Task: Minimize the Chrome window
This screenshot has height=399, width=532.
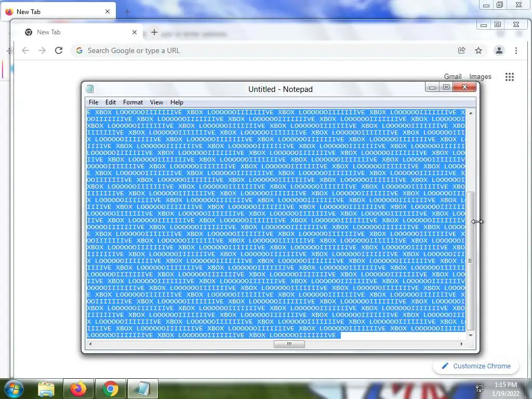Action: click(x=484, y=25)
